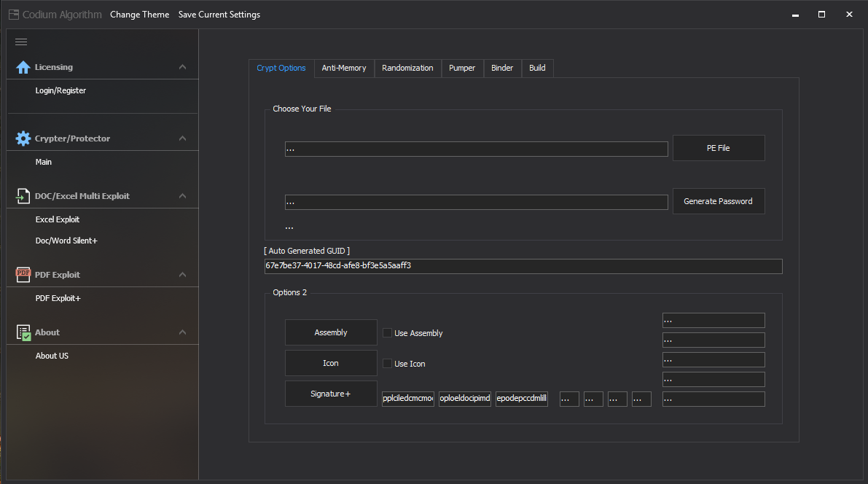
Task: Click the signature field starting with pplcile
Action: [x=408, y=399]
